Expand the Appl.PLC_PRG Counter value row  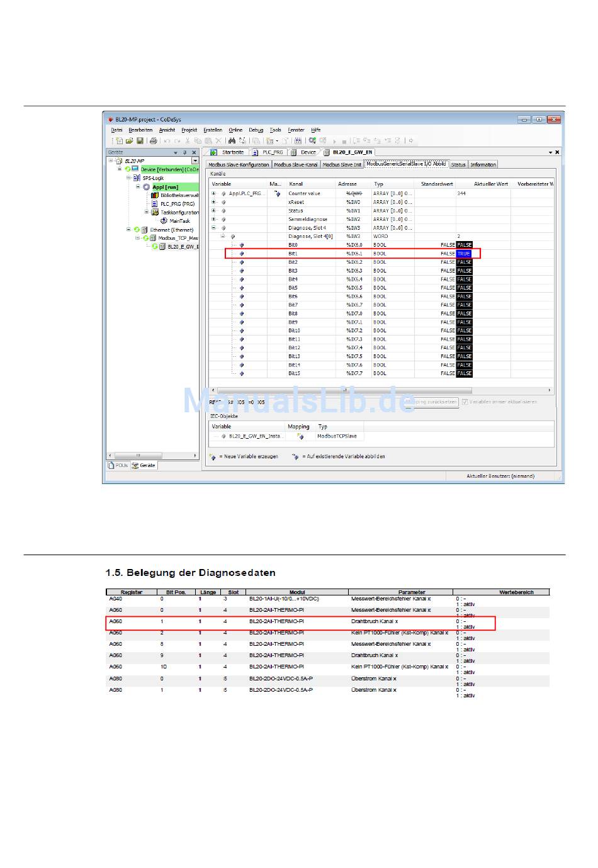214,193
